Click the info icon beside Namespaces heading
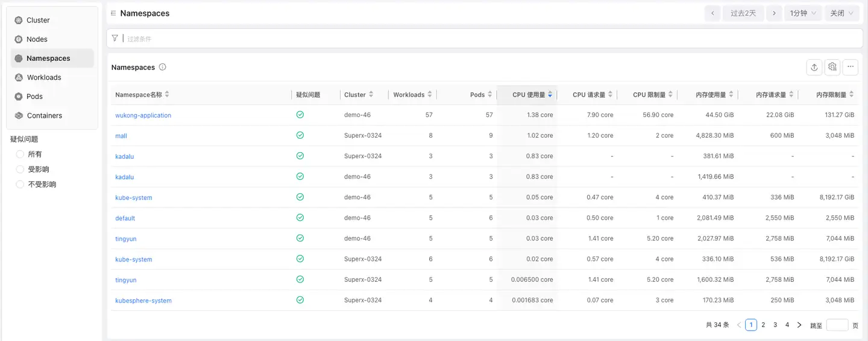The height and width of the screenshot is (341, 868). 163,67
